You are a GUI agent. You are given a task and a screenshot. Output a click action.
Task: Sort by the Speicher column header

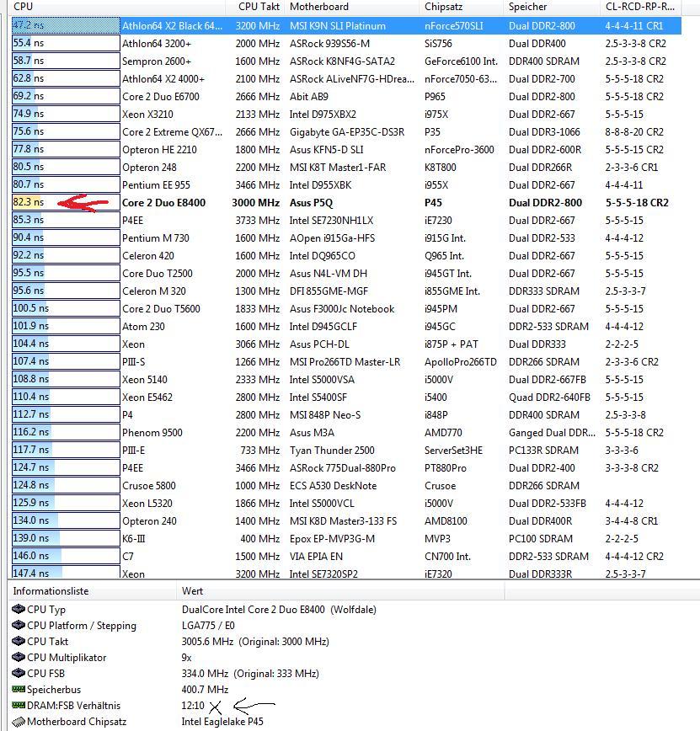551,7
